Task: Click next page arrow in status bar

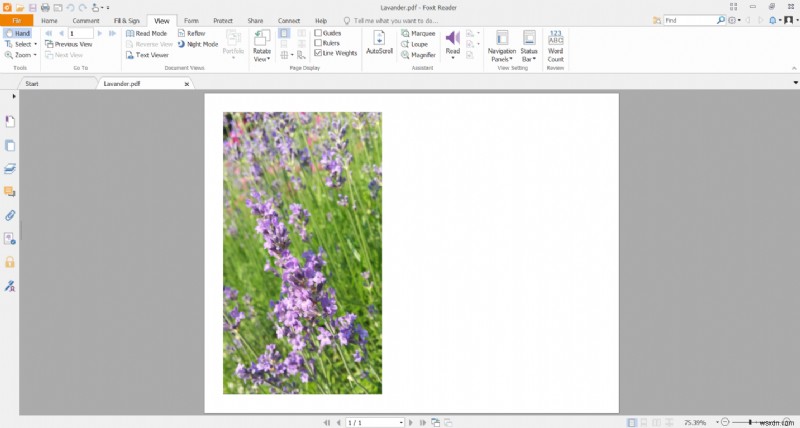Action: pos(411,422)
